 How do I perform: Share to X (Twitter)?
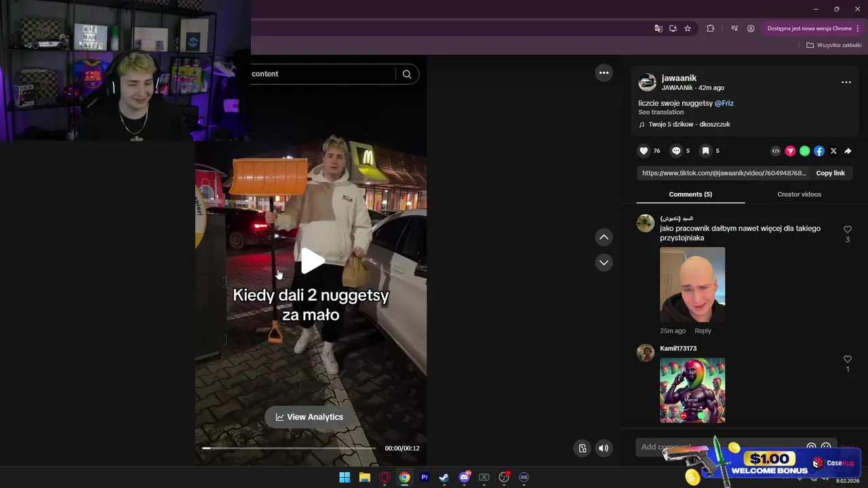tap(833, 151)
